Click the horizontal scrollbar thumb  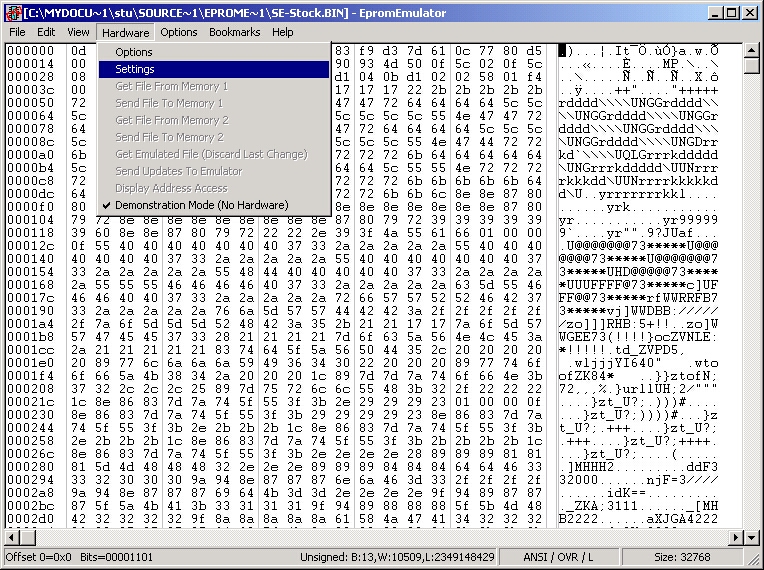27,538
